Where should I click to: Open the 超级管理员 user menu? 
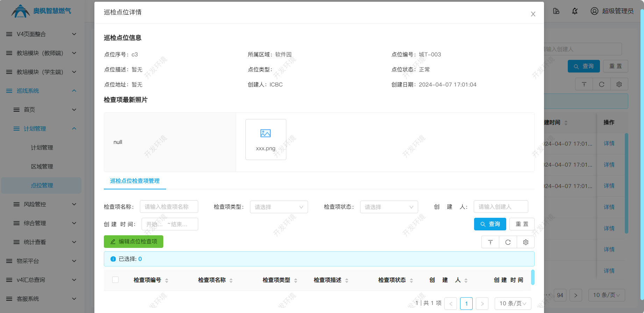[x=612, y=11]
